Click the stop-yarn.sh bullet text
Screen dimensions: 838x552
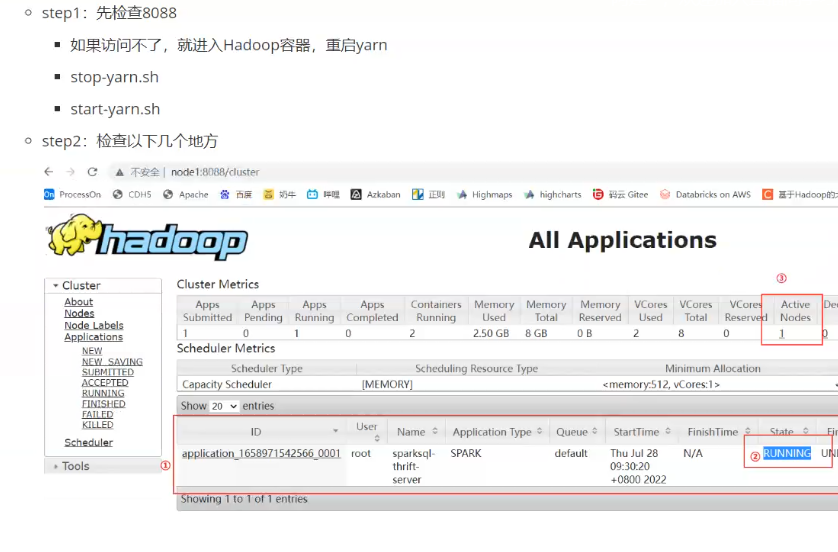pos(114,77)
